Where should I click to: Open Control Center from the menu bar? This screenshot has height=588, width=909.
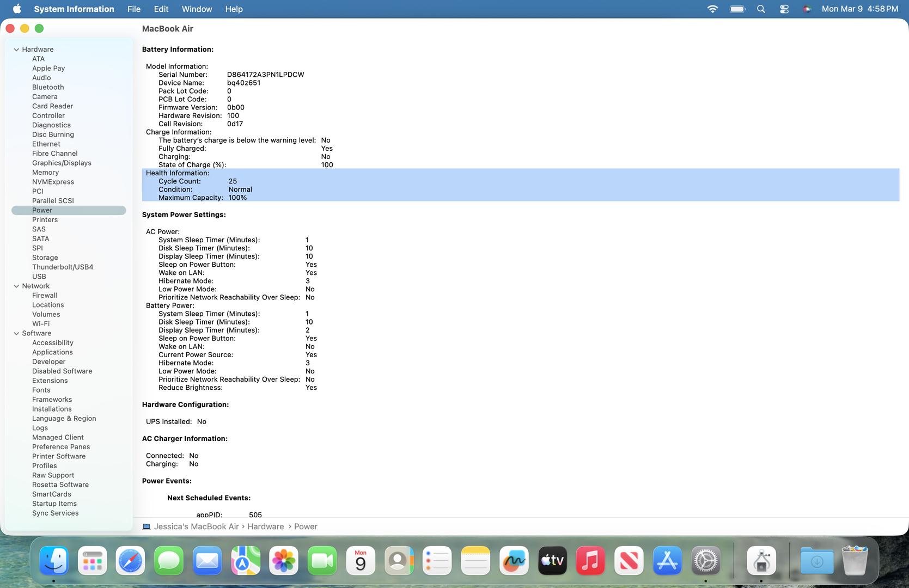tap(784, 9)
